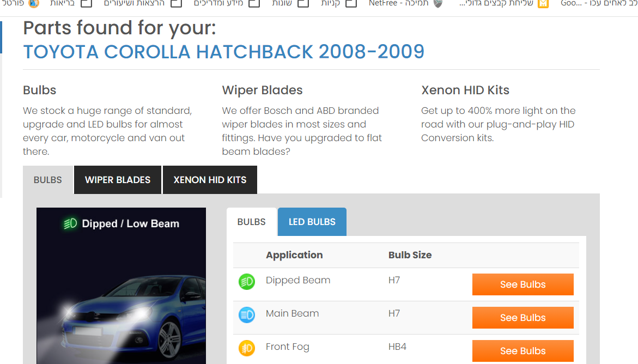This screenshot has width=638, height=364.
Task: Click the פורטל bookmark icon
Action: (34, 4)
